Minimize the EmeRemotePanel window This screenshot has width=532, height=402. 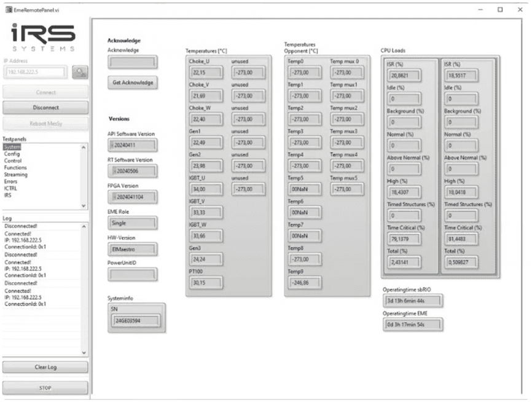click(x=480, y=10)
